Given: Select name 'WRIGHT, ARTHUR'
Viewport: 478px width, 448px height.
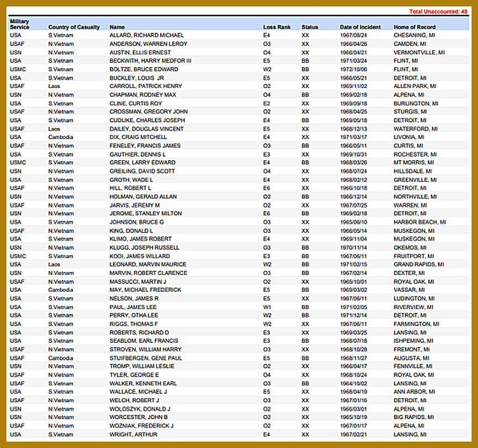Looking at the screenshot, I should (x=133, y=435).
